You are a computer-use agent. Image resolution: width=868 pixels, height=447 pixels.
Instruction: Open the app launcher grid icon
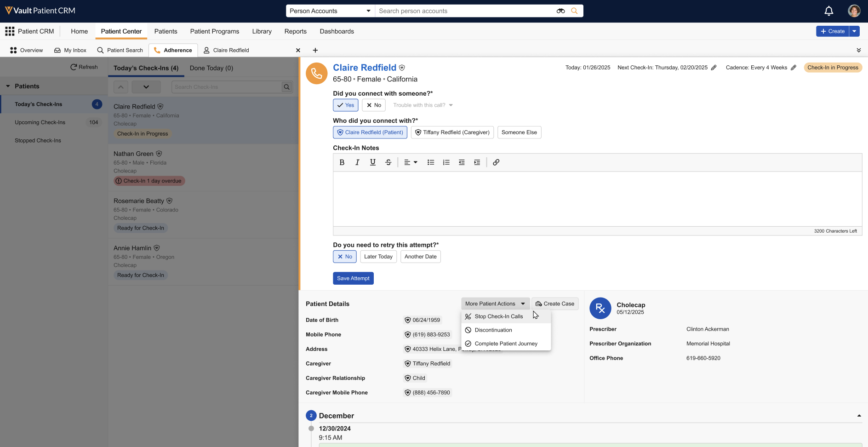coord(10,31)
